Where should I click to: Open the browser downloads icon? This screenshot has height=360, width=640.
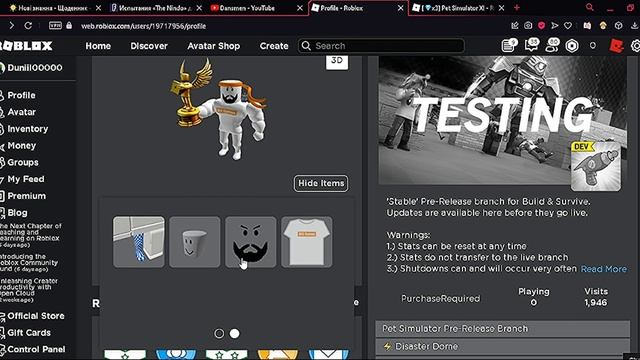[x=634, y=26]
